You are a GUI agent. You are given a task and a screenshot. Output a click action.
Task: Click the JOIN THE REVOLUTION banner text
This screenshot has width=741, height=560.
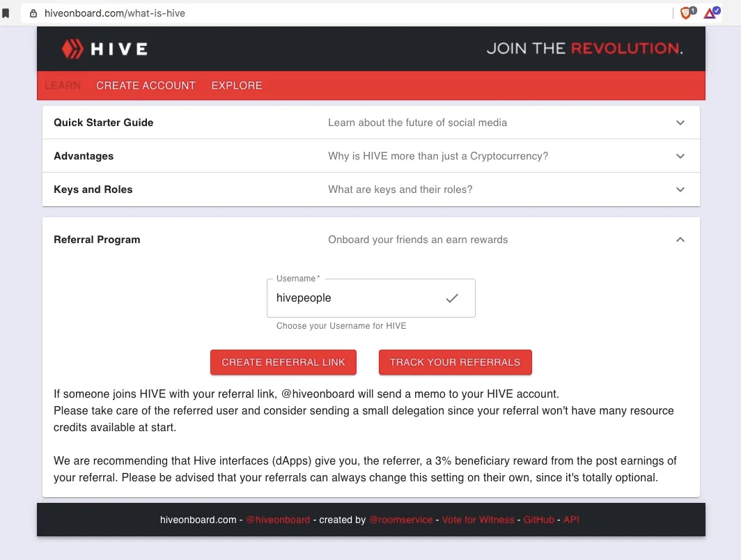coord(584,48)
